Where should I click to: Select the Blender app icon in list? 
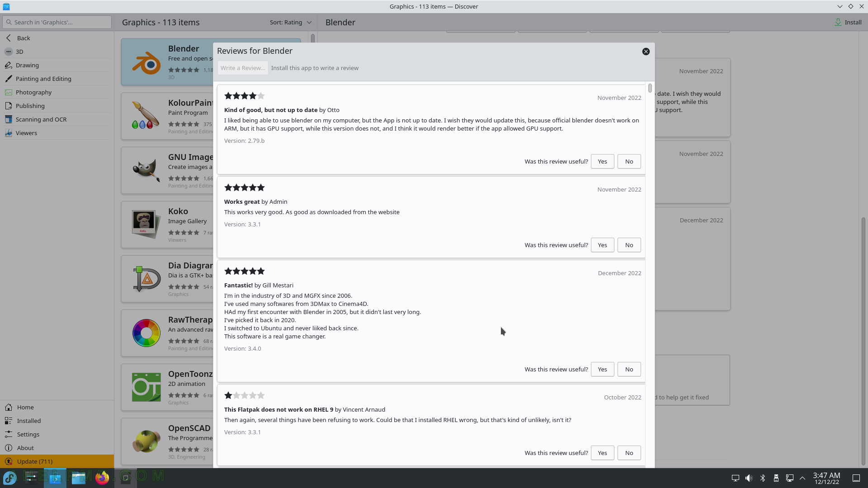click(x=146, y=62)
